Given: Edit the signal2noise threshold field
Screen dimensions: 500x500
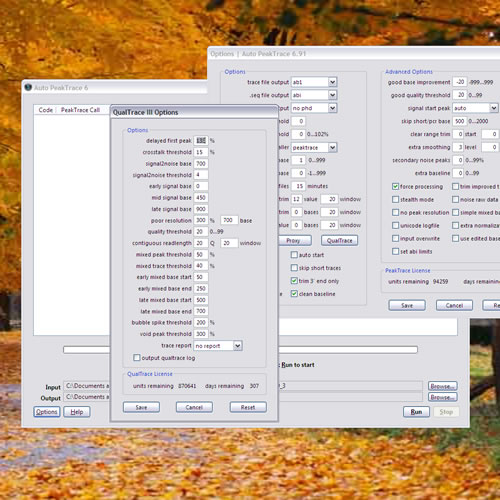Looking at the screenshot, I should pos(201,175).
